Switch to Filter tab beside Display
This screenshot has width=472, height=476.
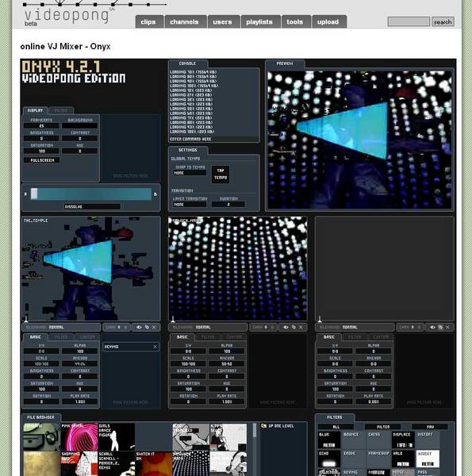pyautogui.click(x=61, y=110)
